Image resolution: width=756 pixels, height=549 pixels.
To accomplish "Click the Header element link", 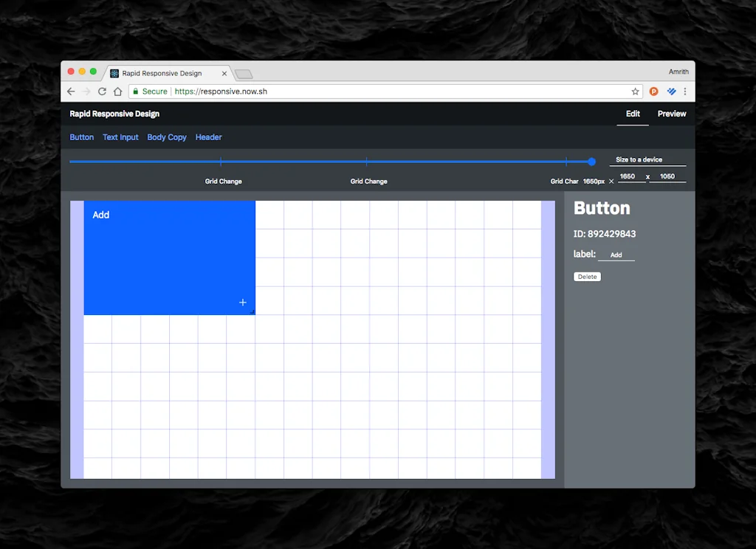I will point(208,137).
